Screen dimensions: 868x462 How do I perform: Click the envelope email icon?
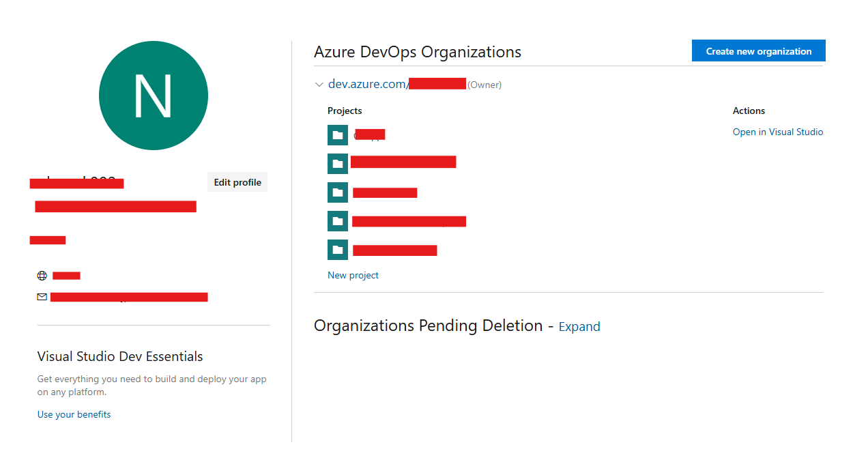pyautogui.click(x=42, y=297)
